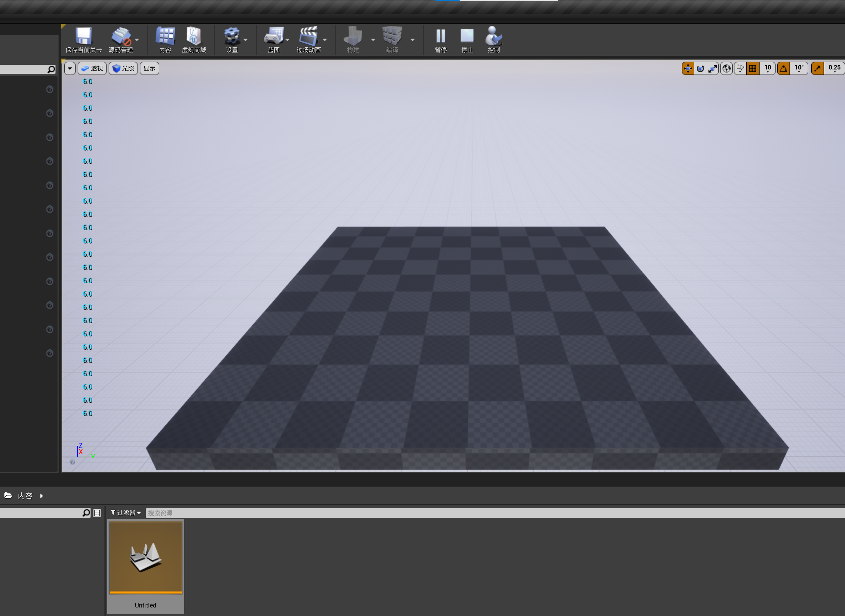Toggle world/local coordinate space globe
The height and width of the screenshot is (616, 845).
(727, 68)
